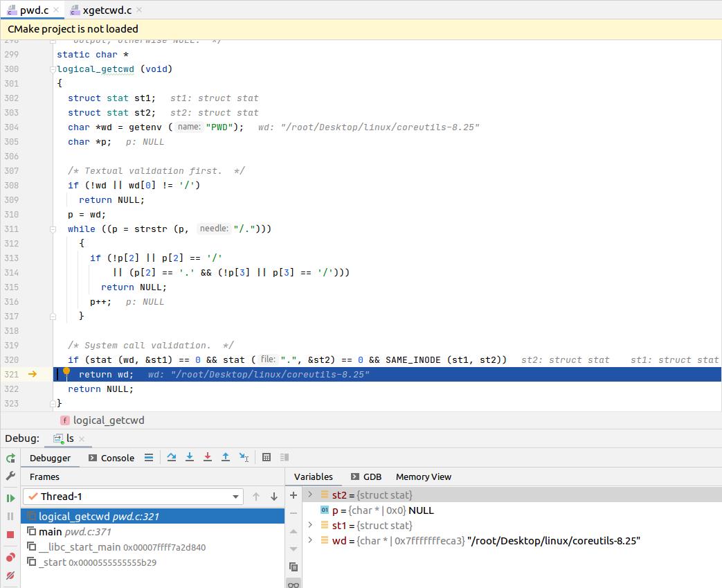This screenshot has height=588, width=722.
Task: Click the getenv call on line 304
Action: (x=145, y=127)
